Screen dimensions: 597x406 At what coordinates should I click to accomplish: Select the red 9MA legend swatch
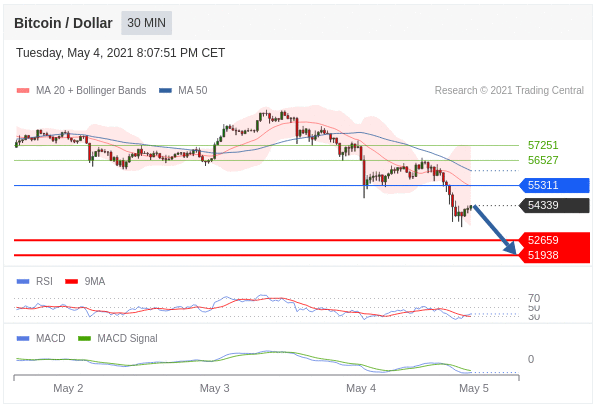[72, 281]
